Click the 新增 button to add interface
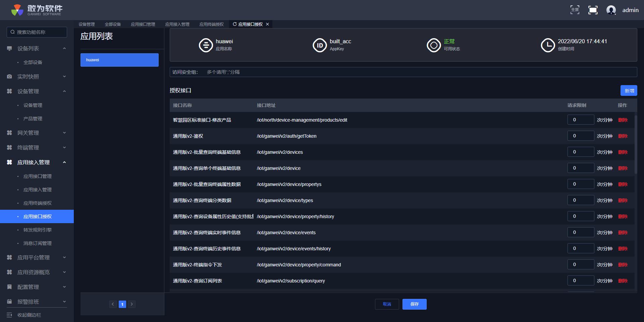Image resolution: width=644 pixels, height=322 pixels. click(x=629, y=91)
